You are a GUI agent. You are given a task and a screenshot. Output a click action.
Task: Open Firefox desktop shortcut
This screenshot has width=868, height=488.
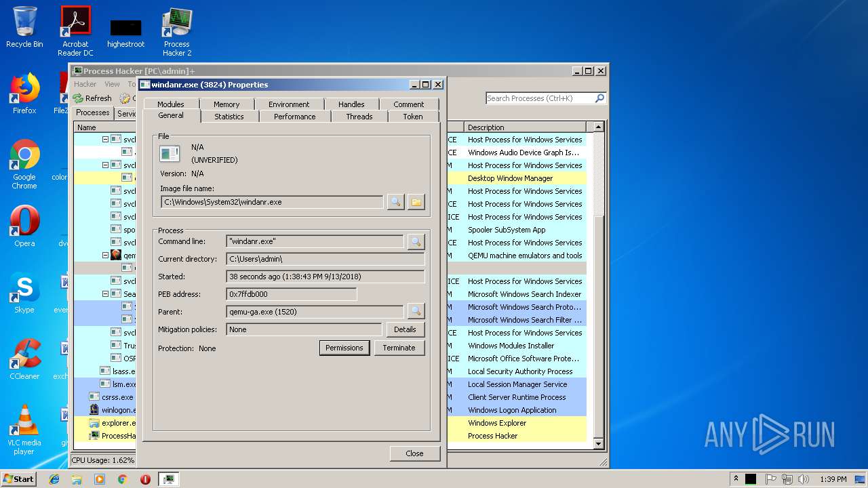coord(24,94)
